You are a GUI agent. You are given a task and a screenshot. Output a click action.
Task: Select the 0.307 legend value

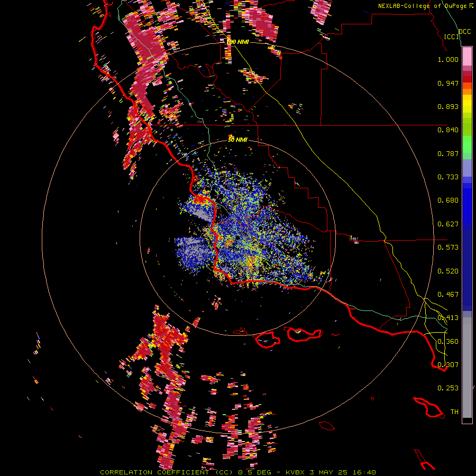pyautogui.click(x=448, y=365)
